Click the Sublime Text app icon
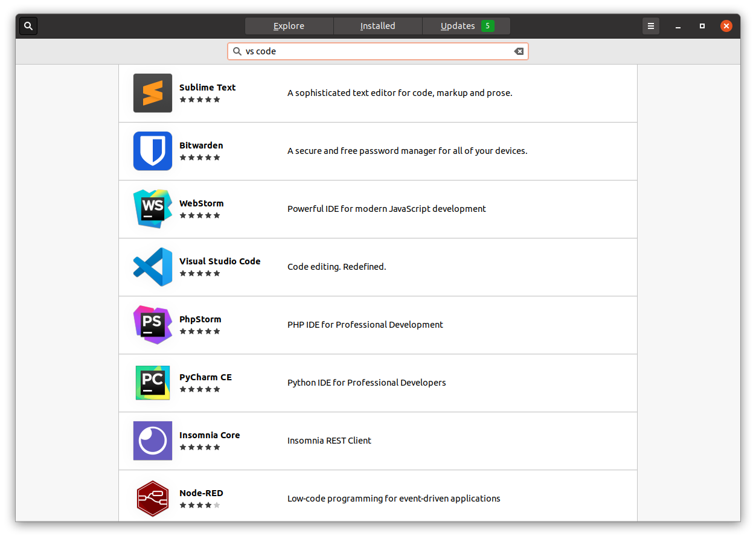The height and width of the screenshot is (539, 756). point(153,93)
